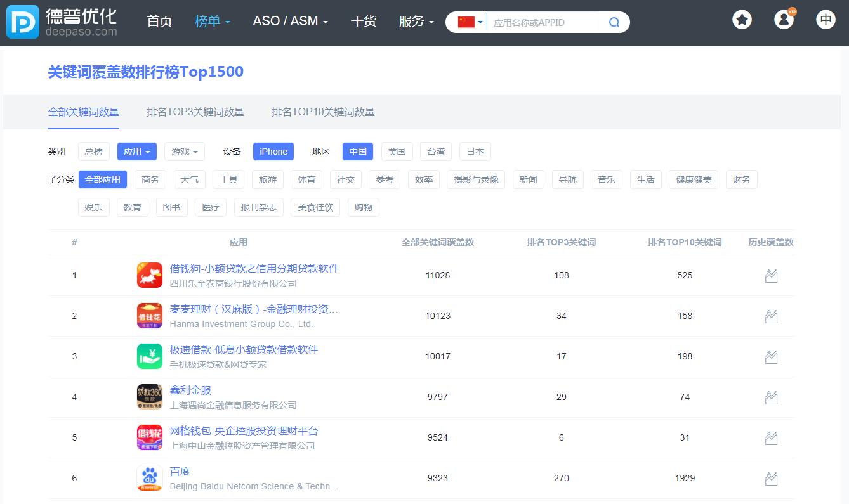Switch to the 排名TOP10关键词数量 tab
Screen dimensions: 849x504
pyautogui.click(x=323, y=112)
